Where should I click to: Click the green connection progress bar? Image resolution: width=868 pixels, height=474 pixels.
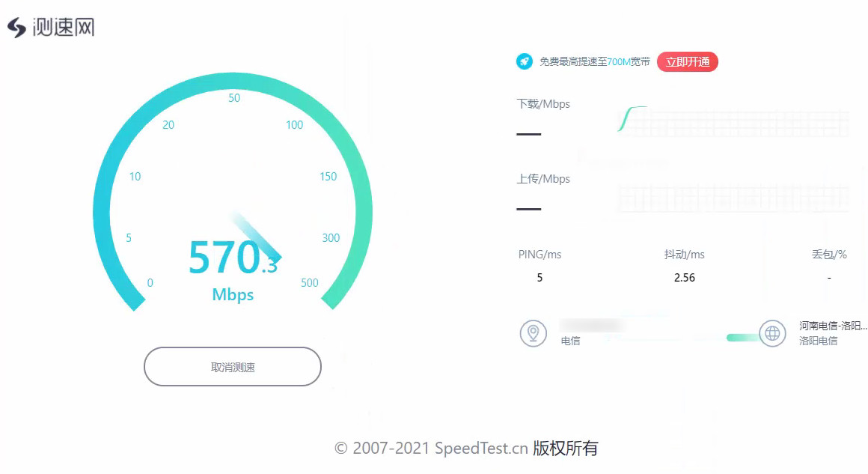(743, 338)
